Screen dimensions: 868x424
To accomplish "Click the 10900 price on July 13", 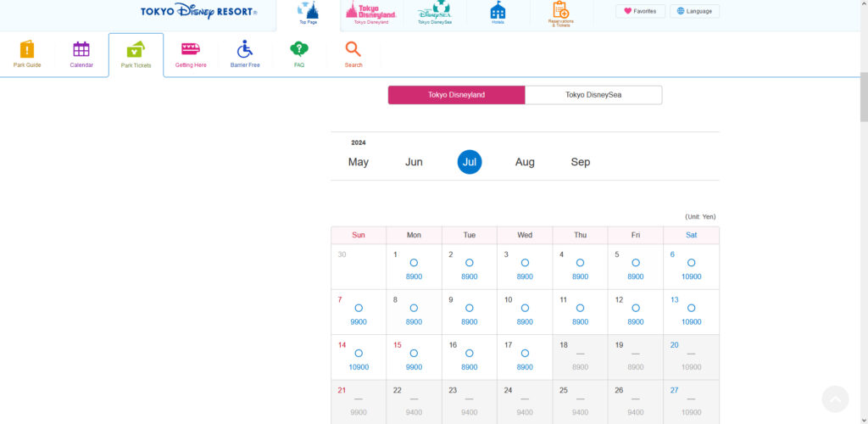I will [692, 322].
